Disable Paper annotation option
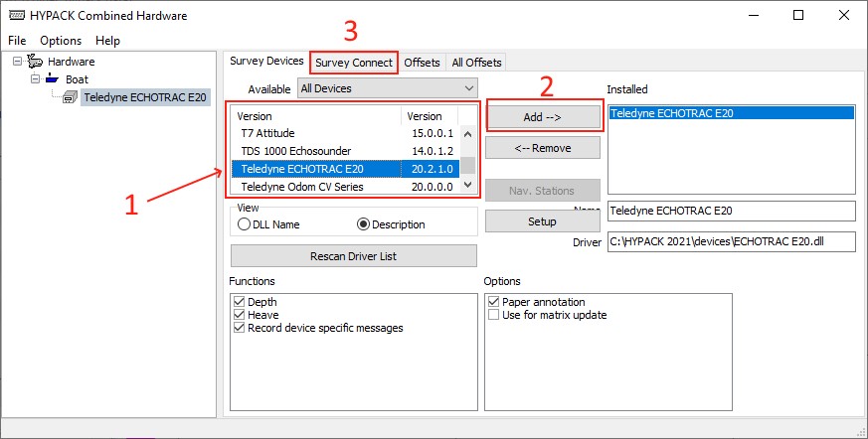Image resolution: width=868 pixels, height=439 pixels. [494, 302]
